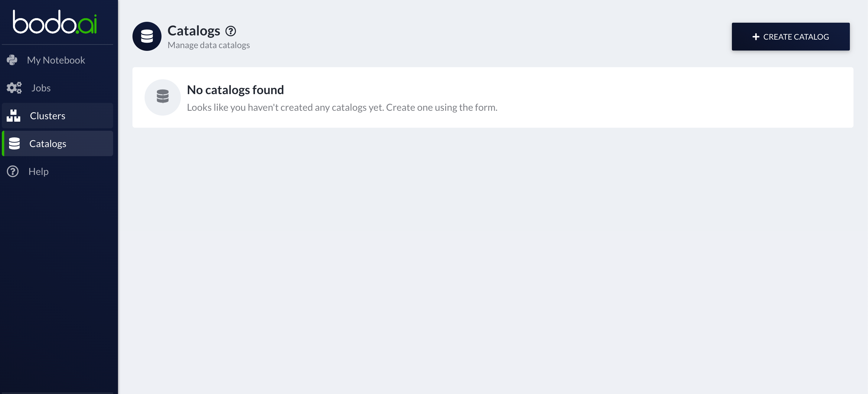Click the question mark icon beside sidebar Help

(13, 172)
